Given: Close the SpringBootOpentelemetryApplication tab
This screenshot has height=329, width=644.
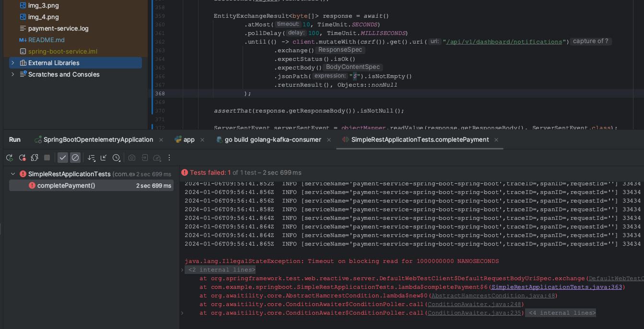Looking at the screenshot, I should tap(161, 140).
